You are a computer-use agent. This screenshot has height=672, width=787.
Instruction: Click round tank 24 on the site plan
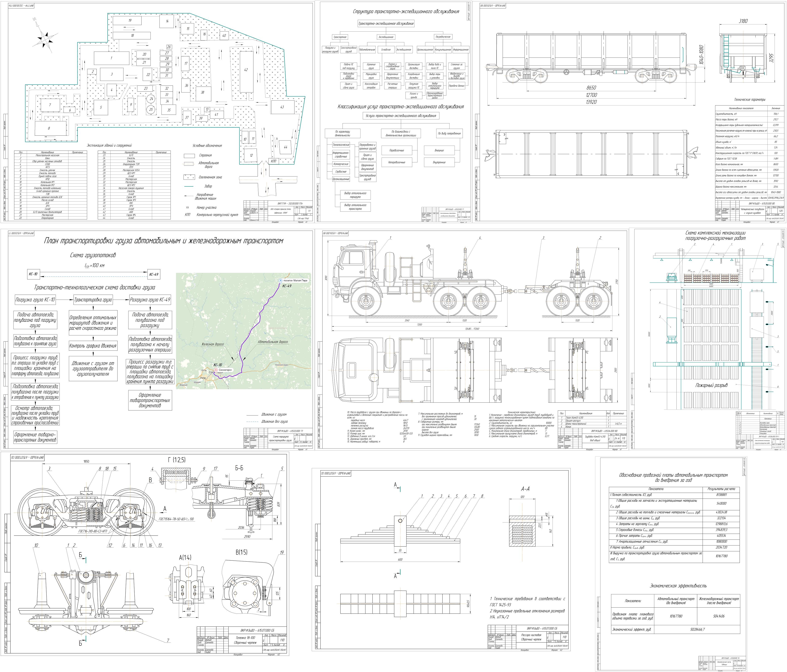click(151, 99)
